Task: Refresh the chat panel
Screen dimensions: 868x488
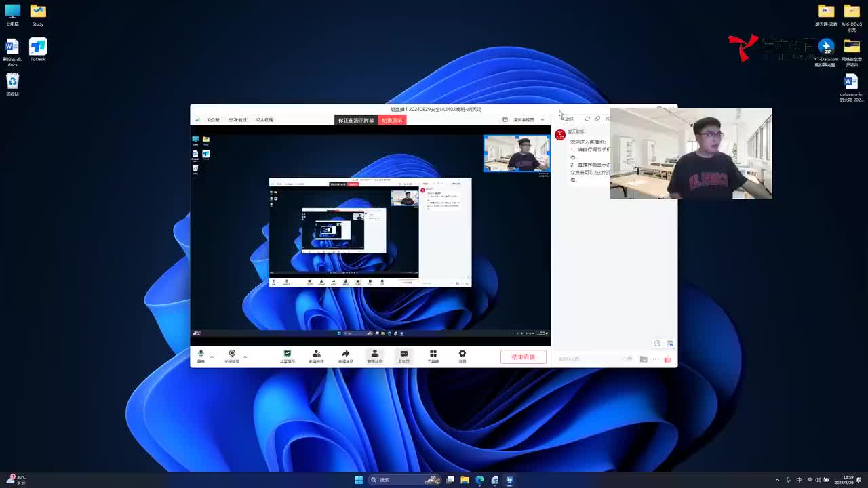Action: coord(587,119)
